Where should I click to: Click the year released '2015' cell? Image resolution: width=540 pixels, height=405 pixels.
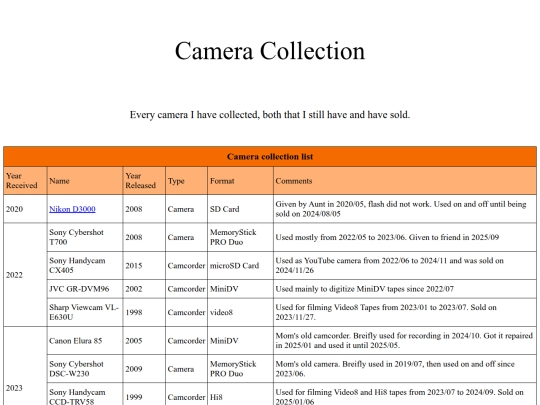[144, 266]
